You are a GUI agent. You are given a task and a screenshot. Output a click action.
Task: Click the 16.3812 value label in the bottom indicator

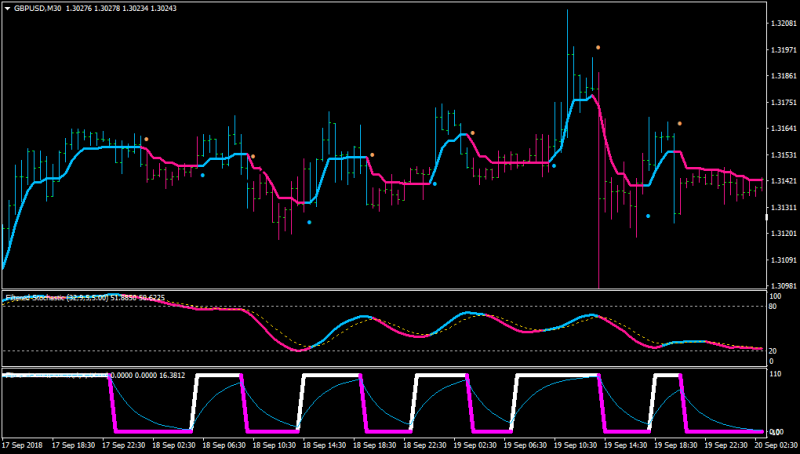point(172,375)
